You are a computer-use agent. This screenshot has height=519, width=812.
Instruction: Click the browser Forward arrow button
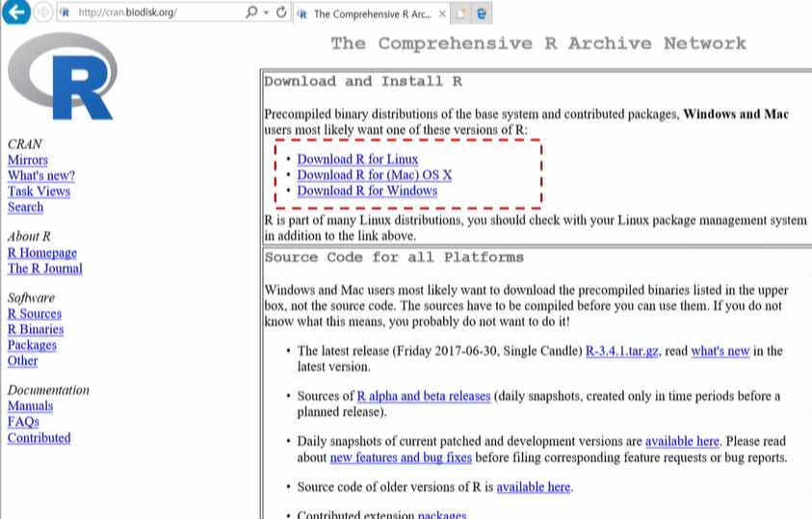[x=43, y=12]
